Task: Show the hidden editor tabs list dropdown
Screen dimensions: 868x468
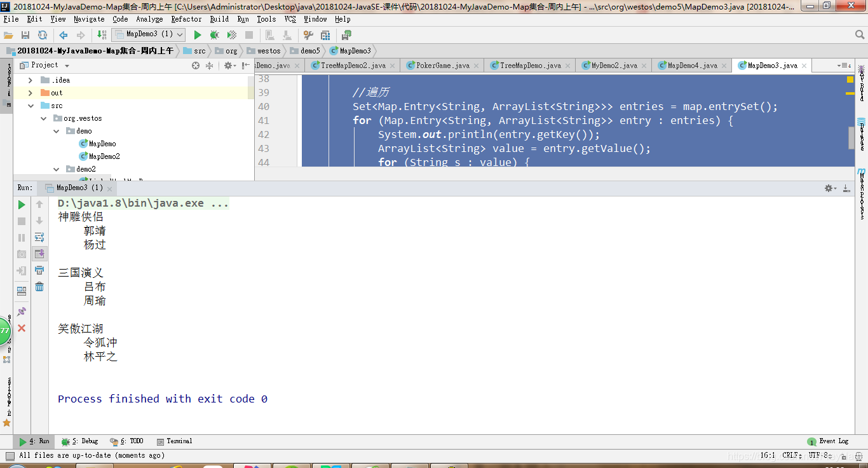Action: click(844, 65)
